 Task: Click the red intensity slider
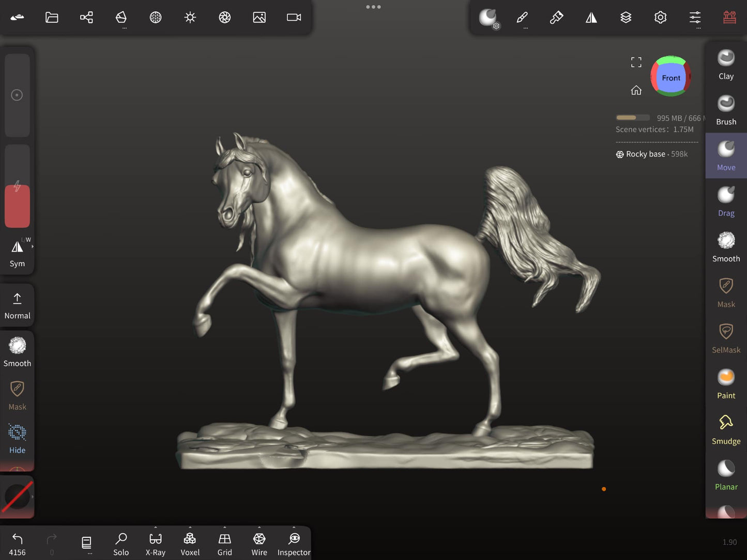pyautogui.click(x=17, y=206)
